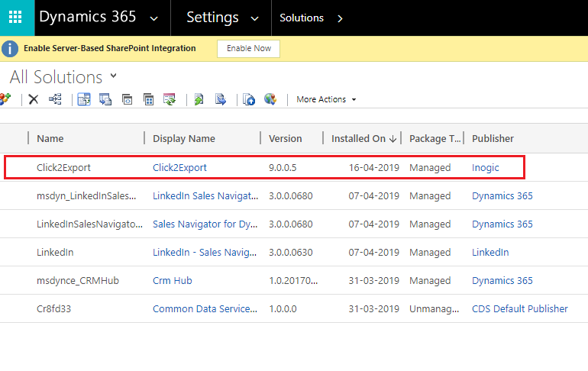This screenshot has height=371, width=588.
Task: Click the New solution icon
Action: tap(5, 99)
